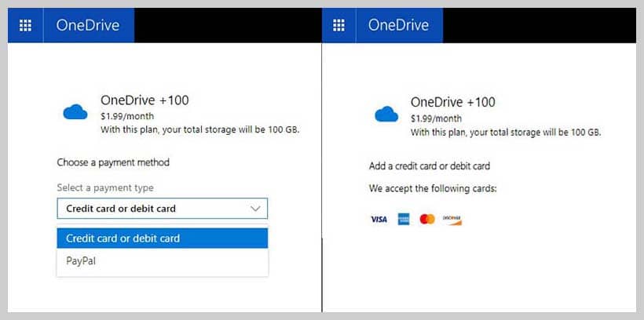Click 'Add a credit card or debit card' text
The image size is (644, 320).
point(430,166)
